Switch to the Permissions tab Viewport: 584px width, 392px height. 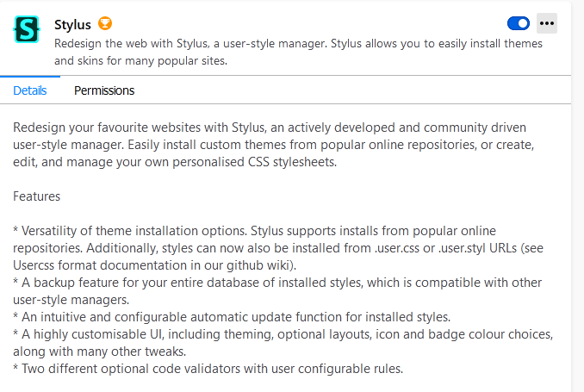click(x=104, y=90)
